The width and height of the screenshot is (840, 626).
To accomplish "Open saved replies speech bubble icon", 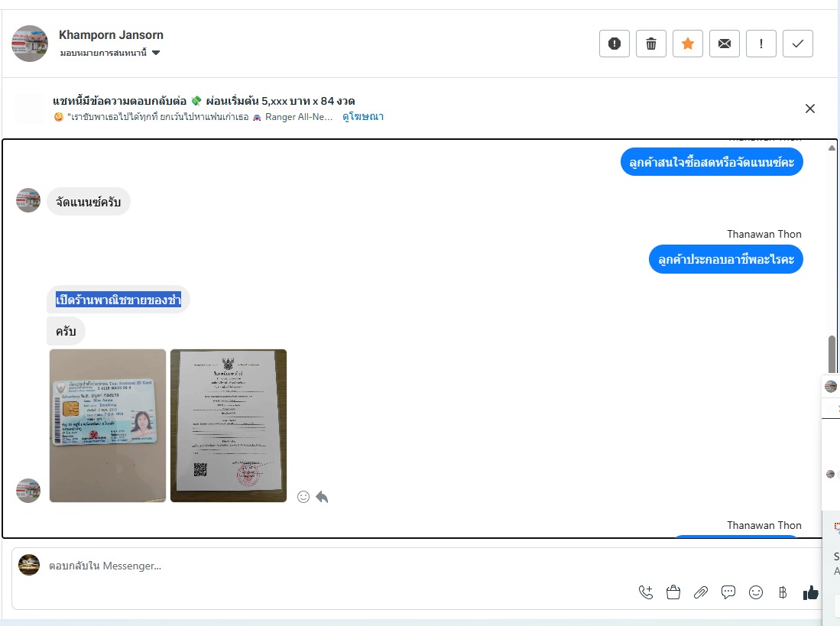I will (728, 592).
